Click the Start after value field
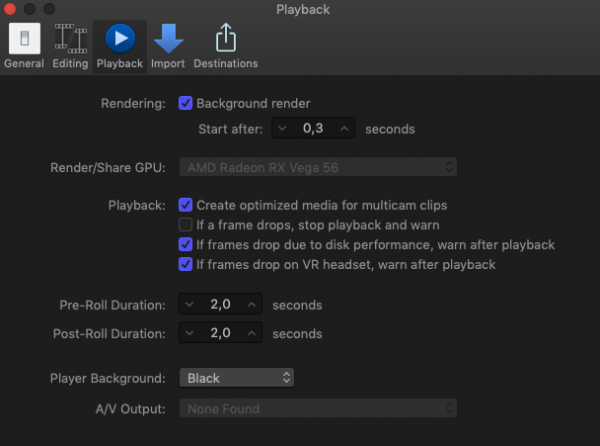The image size is (600, 446). 313,129
